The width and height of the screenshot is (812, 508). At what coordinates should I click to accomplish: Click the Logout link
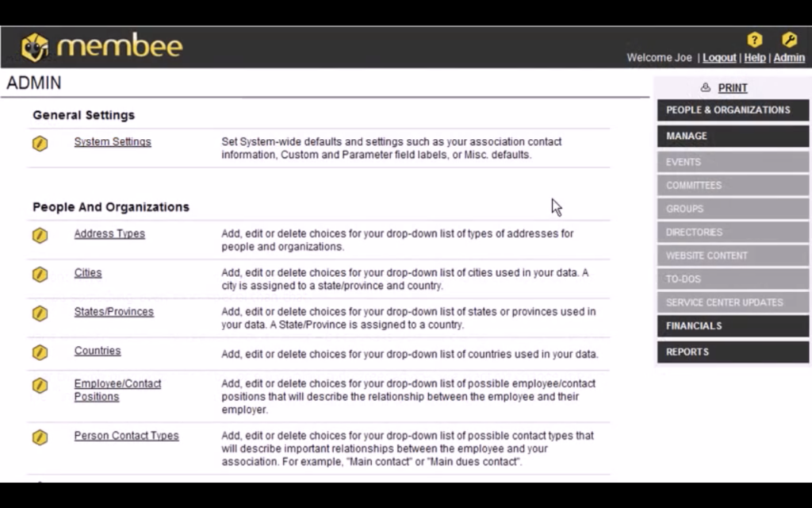tap(718, 57)
